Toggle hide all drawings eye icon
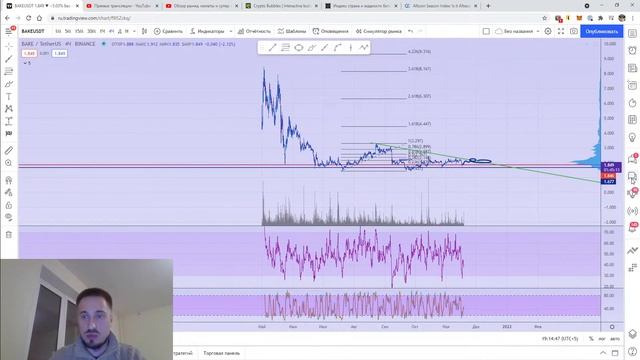Viewport: 640px width, 360px height. tap(9, 217)
